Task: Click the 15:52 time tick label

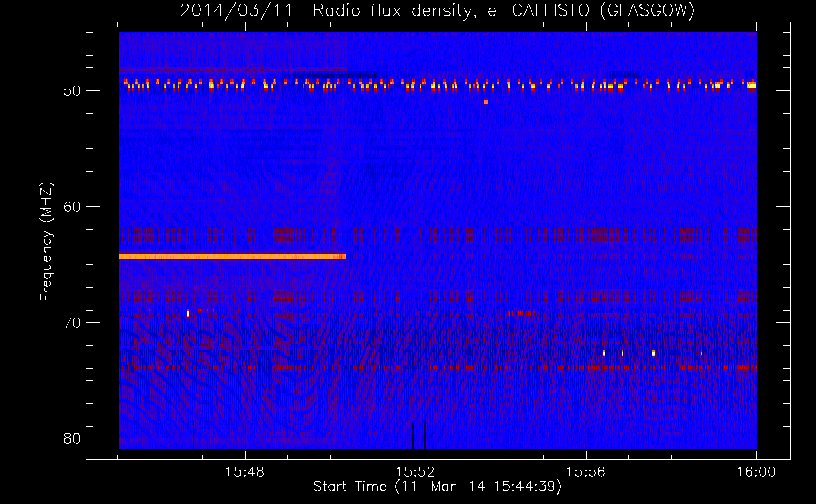Action: click(x=415, y=472)
